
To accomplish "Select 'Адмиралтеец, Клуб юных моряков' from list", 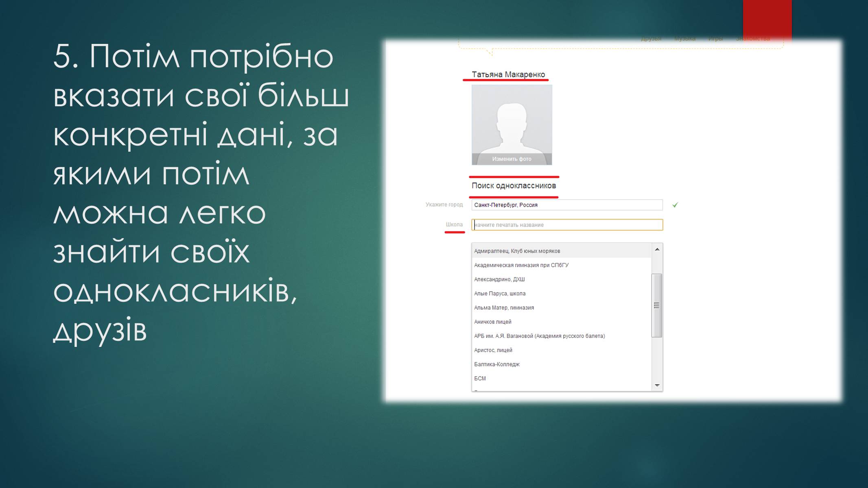I will click(x=562, y=251).
